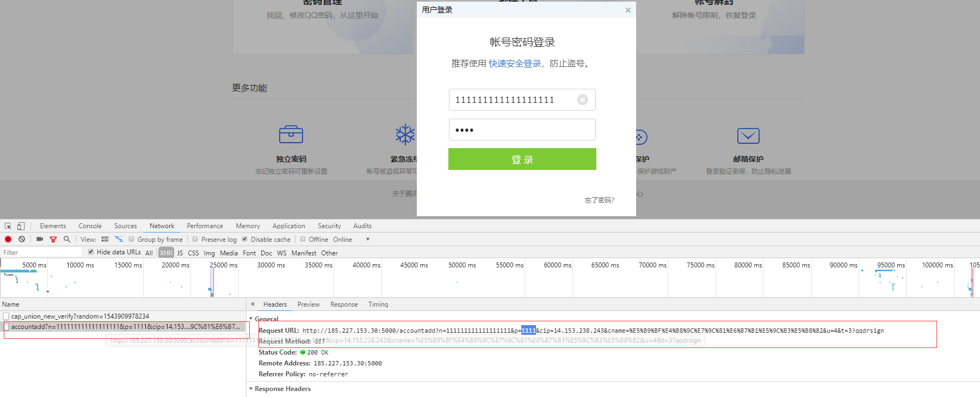
Task: Select the Network tab
Action: [x=162, y=226]
